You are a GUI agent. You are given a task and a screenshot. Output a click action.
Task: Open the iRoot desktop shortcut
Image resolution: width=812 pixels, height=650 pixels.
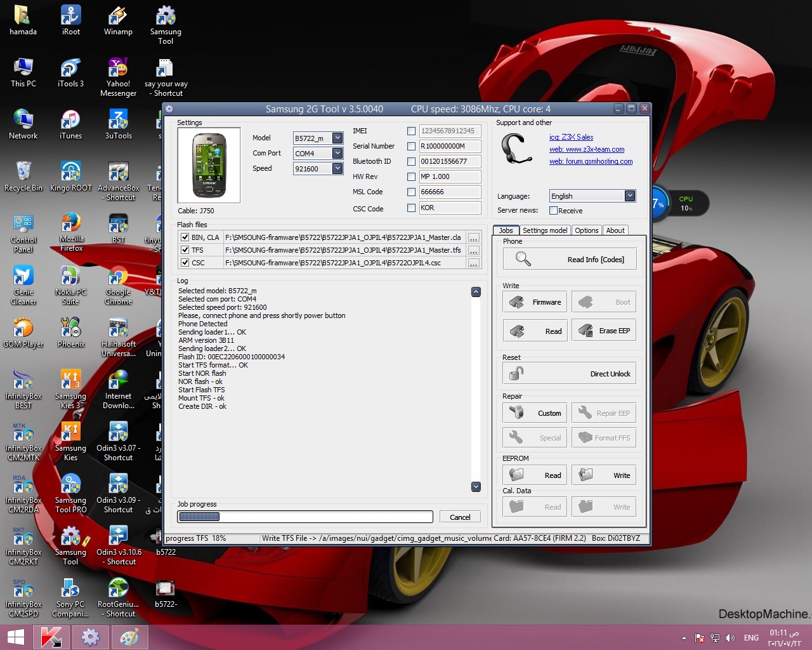(70, 20)
